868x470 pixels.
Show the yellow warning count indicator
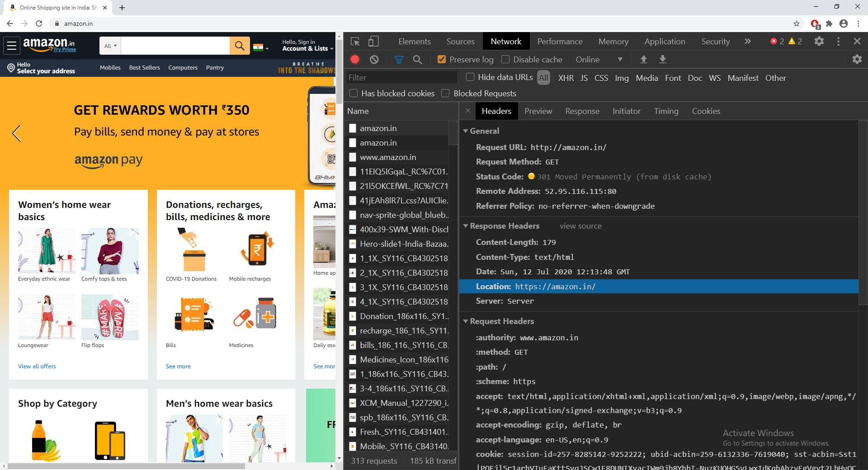pos(795,41)
